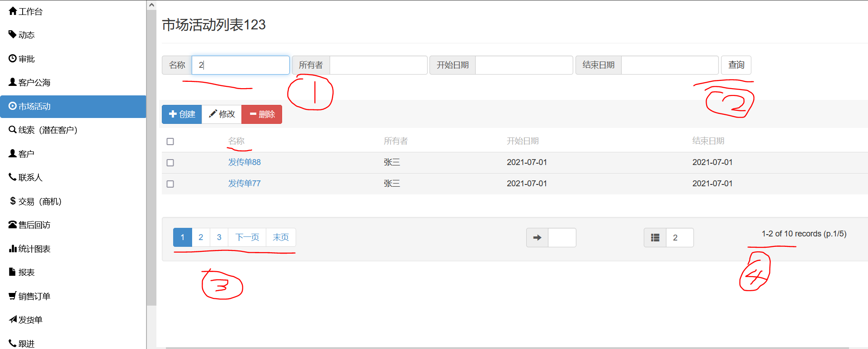Click the telephone icon beside 售后回访
Screen dimensions: 868x349
[13, 225]
